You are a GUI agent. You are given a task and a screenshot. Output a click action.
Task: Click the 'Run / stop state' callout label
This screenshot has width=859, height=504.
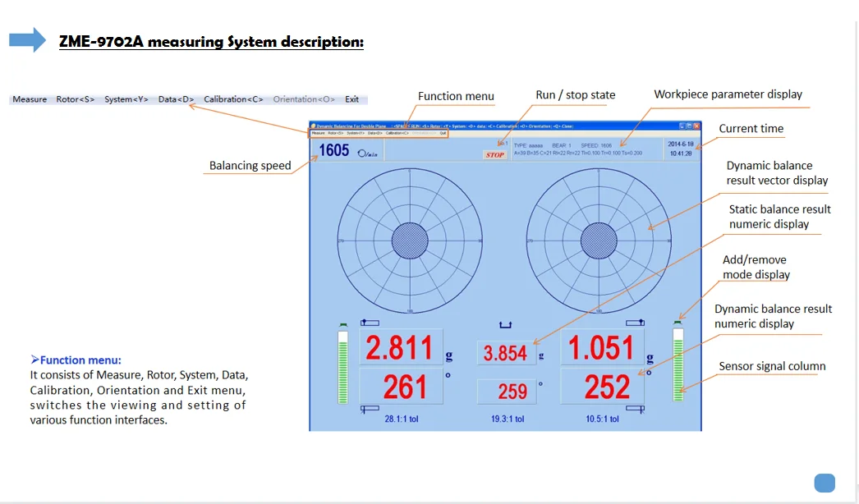pos(575,94)
